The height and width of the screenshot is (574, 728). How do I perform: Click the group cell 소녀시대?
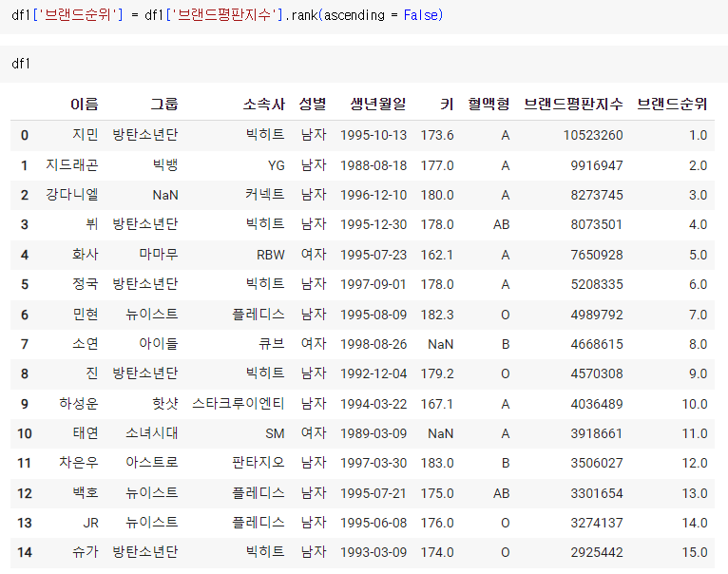152,433
